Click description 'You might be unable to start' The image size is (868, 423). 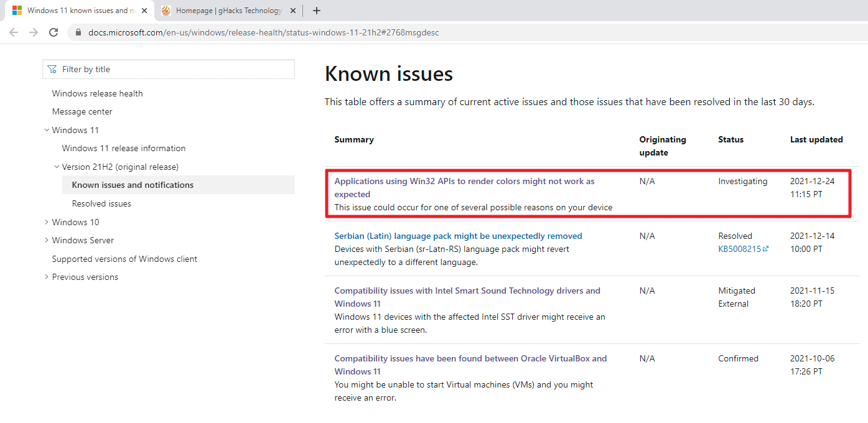464,391
